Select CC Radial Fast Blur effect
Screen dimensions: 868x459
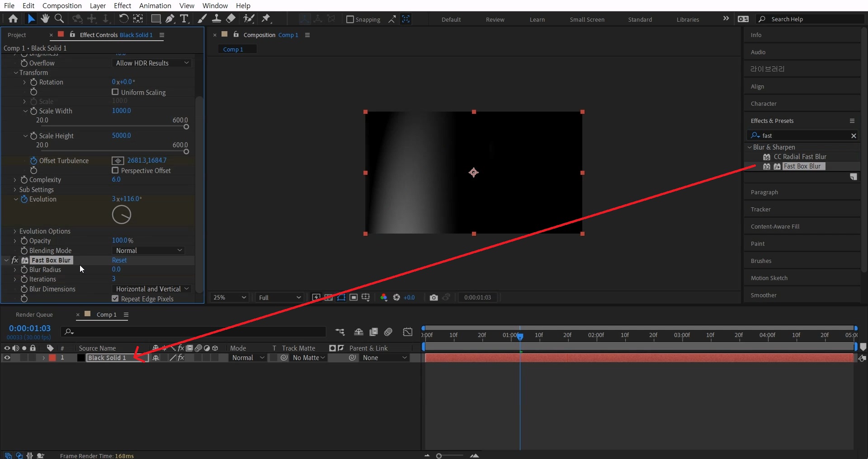click(x=800, y=157)
